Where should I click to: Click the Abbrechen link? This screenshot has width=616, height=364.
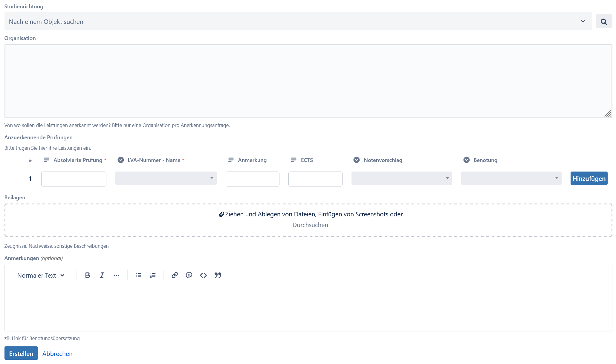click(x=57, y=354)
